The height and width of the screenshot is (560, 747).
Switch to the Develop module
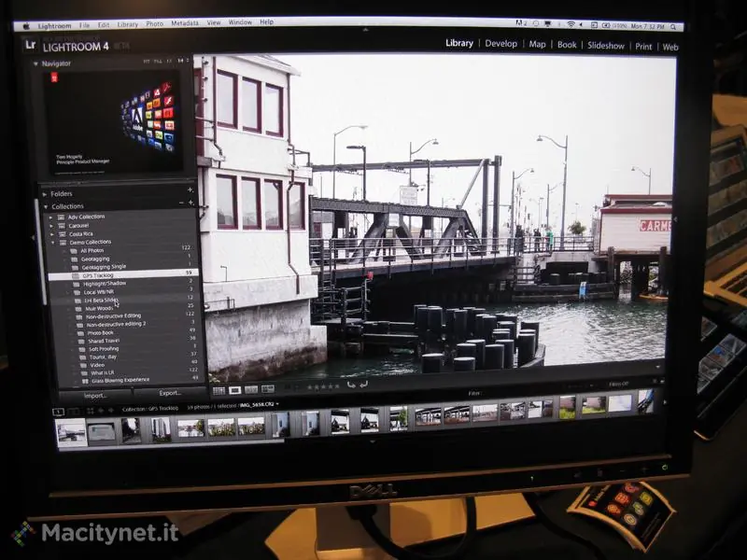pyautogui.click(x=500, y=43)
